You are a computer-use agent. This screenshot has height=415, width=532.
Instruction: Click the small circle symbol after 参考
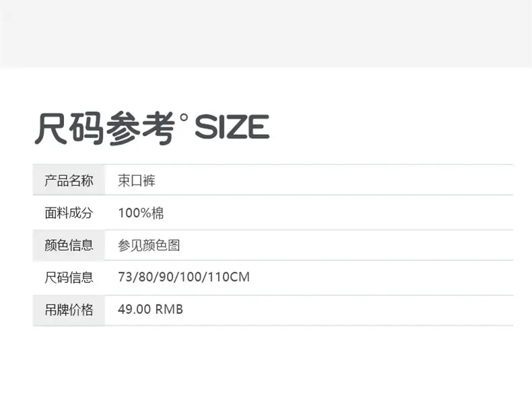pyautogui.click(x=184, y=118)
